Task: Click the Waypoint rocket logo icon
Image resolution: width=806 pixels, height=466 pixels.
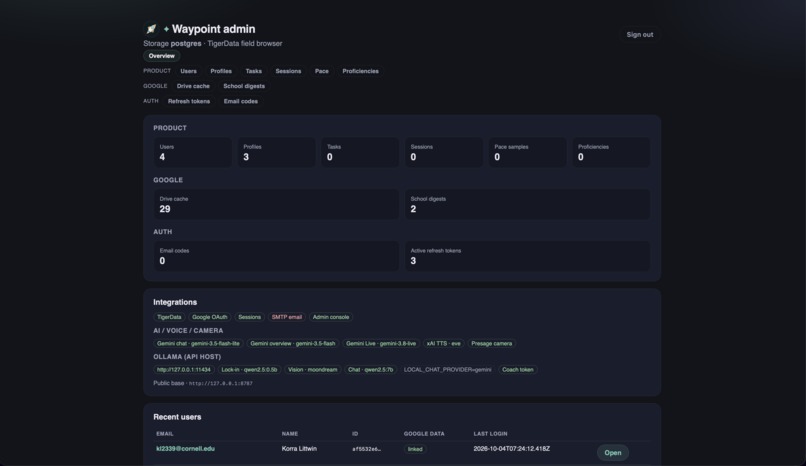Action: pos(151,29)
